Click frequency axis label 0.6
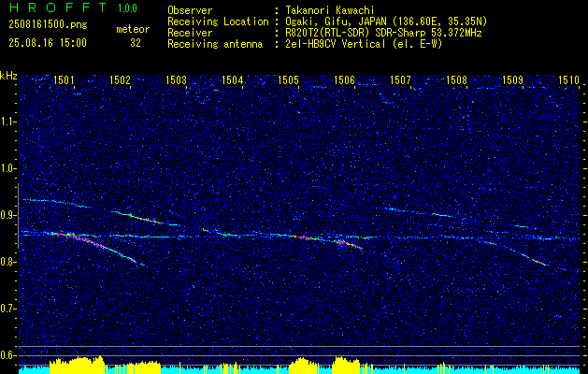Screen dimensions: 588x374 coord(8,355)
